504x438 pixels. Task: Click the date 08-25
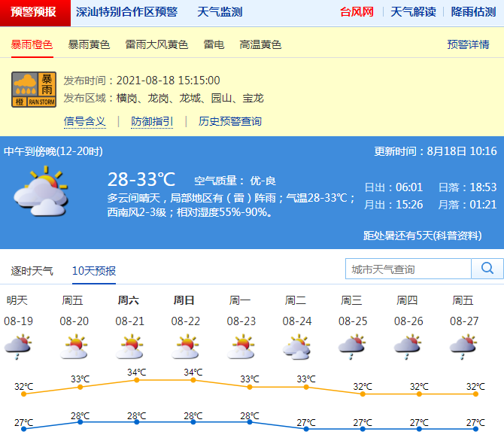[x=353, y=321]
